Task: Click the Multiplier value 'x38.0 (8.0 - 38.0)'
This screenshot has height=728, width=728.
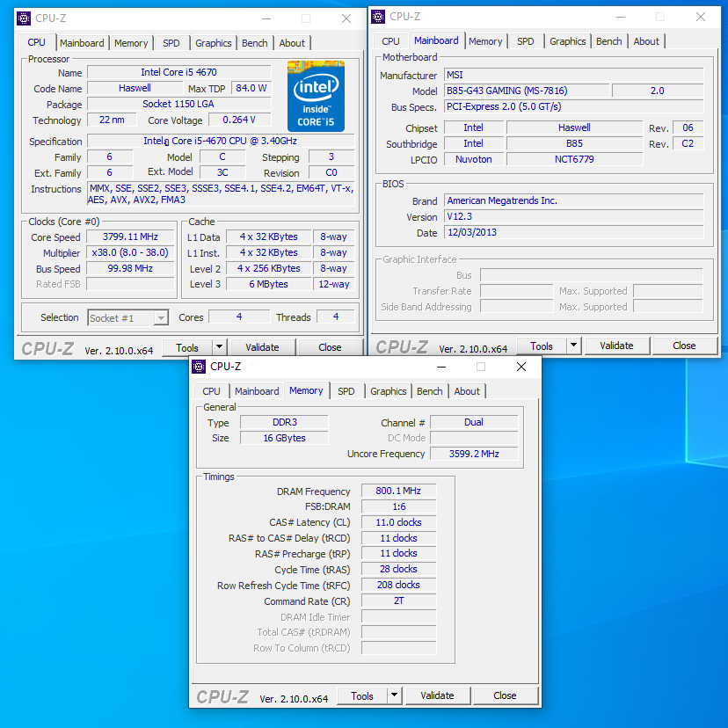Action: pyautogui.click(x=130, y=252)
